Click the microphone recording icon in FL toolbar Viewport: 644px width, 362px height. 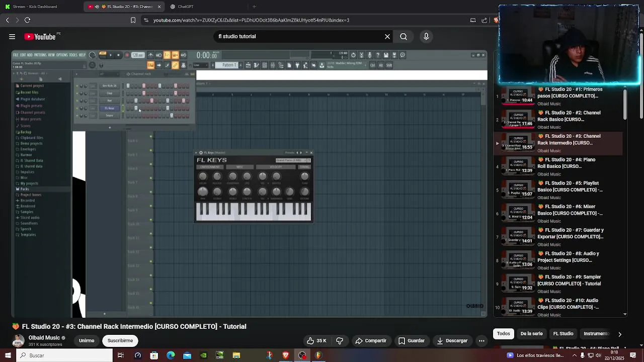(x=369, y=55)
